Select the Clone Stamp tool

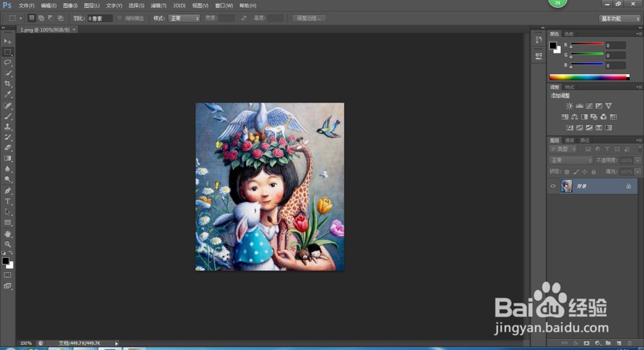(7, 127)
